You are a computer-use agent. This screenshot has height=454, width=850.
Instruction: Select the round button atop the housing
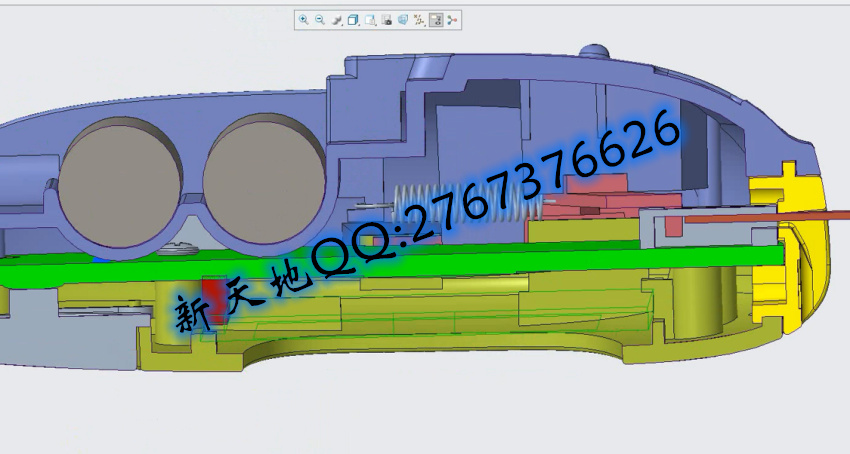point(597,52)
